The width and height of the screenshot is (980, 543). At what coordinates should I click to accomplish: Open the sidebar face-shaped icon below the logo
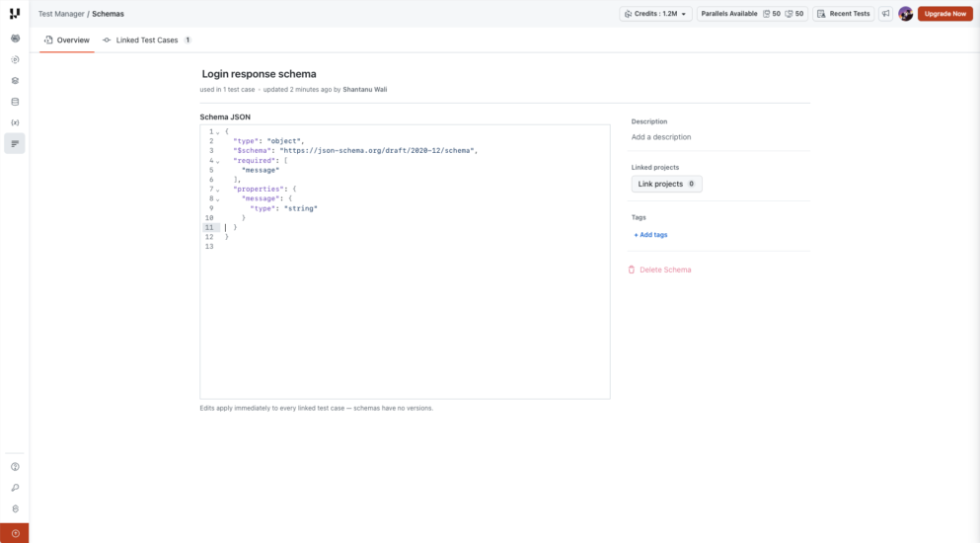15,39
